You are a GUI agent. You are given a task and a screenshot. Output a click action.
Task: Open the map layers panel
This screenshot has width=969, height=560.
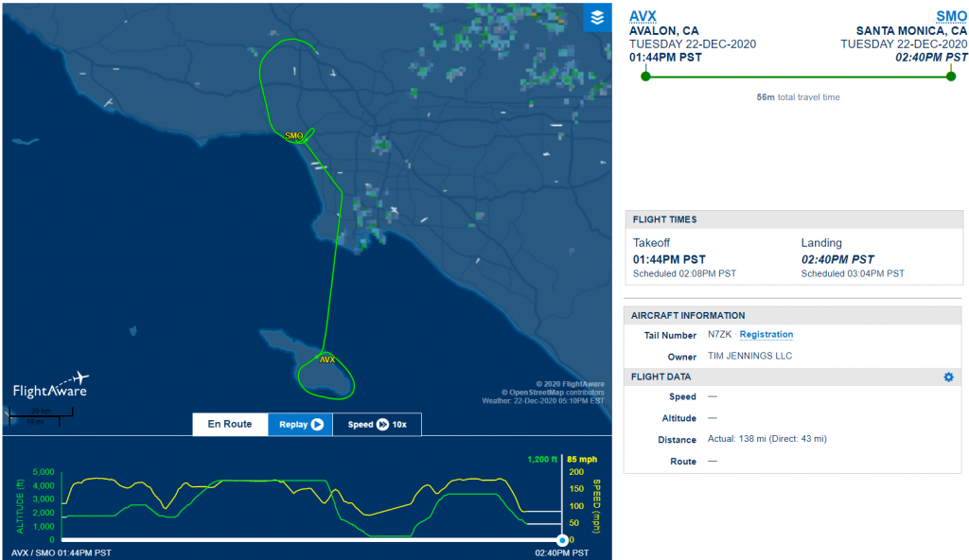[x=596, y=18]
